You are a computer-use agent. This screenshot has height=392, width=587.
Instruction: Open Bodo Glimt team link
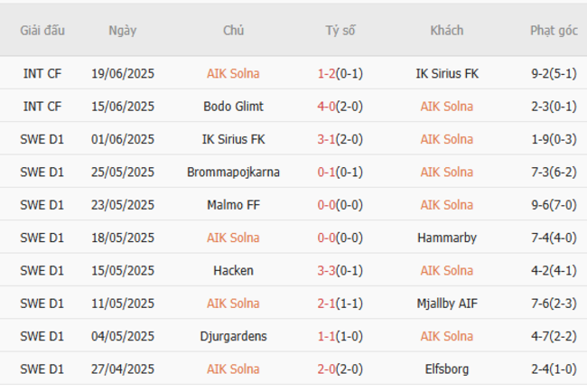coord(233,106)
